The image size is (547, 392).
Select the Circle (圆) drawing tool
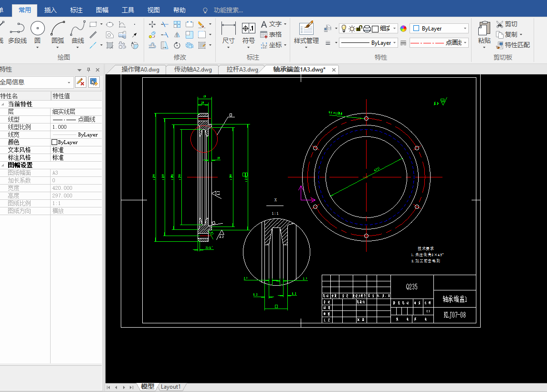(x=38, y=29)
